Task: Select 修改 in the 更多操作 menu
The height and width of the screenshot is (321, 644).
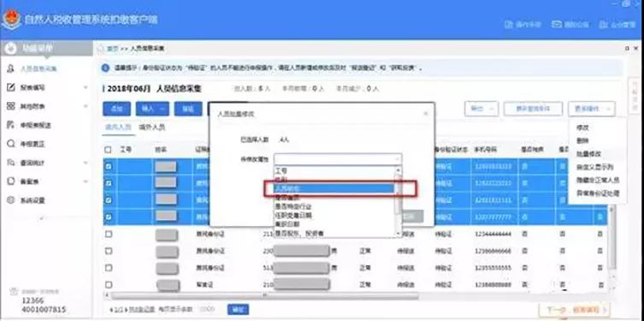Action: click(x=582, y=128)
